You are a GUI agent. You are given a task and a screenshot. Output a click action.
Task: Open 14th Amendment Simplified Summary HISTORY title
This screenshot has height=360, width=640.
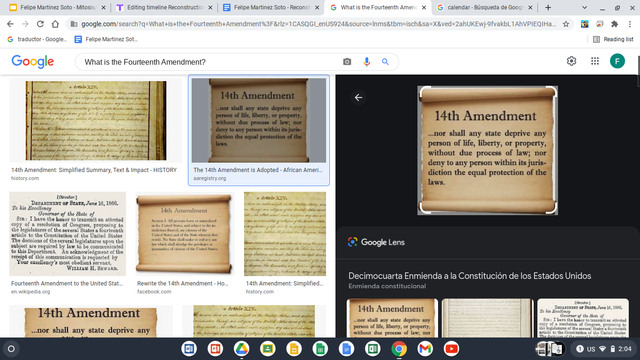(94, 170)
